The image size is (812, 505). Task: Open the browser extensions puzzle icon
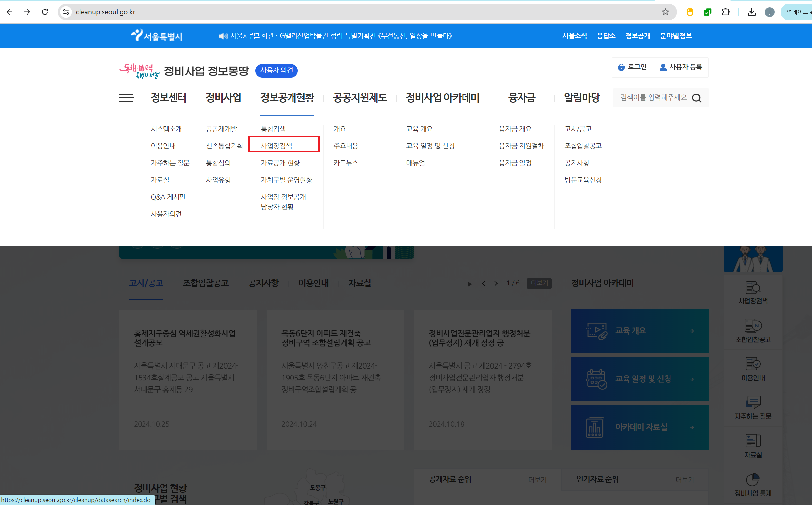(x=725, y=12)
